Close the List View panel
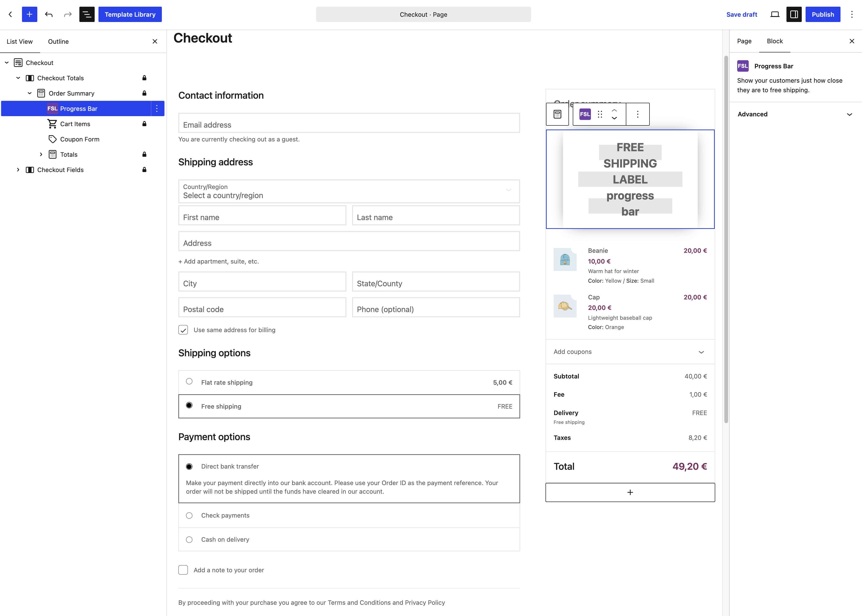The width and height of the screenshot is (862, 616). (155, 41)
